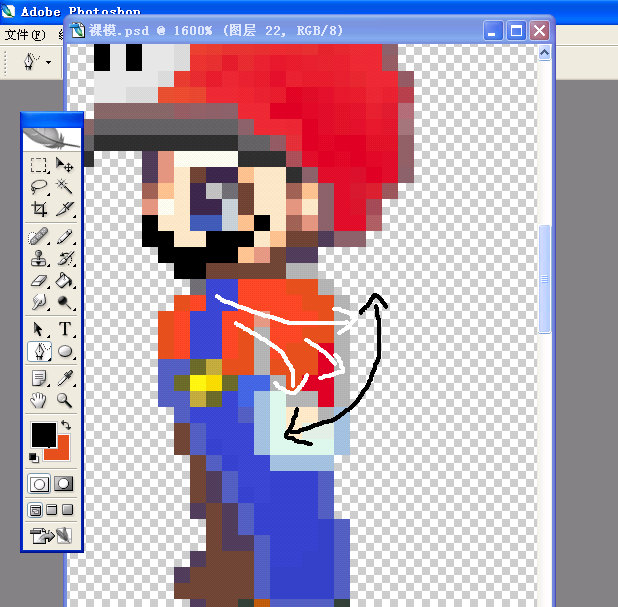Switch to Standard Screen mode
This screenshot has height=607, width=618.
(x=35, y=510)
